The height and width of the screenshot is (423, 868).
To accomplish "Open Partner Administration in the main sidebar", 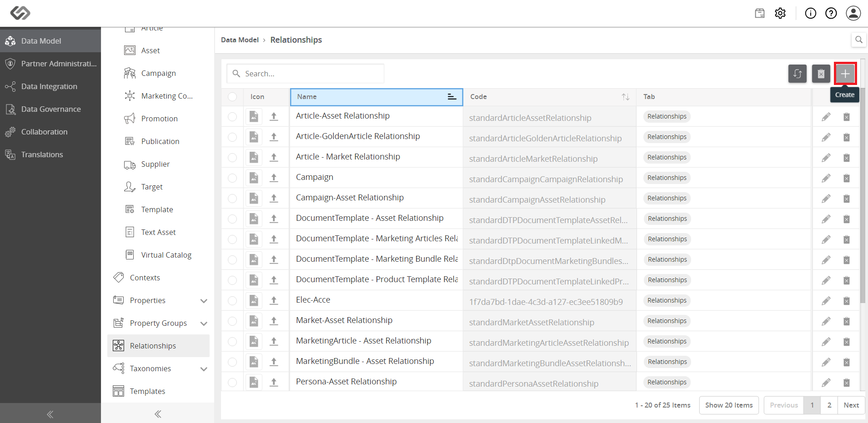I will point(50,64).
